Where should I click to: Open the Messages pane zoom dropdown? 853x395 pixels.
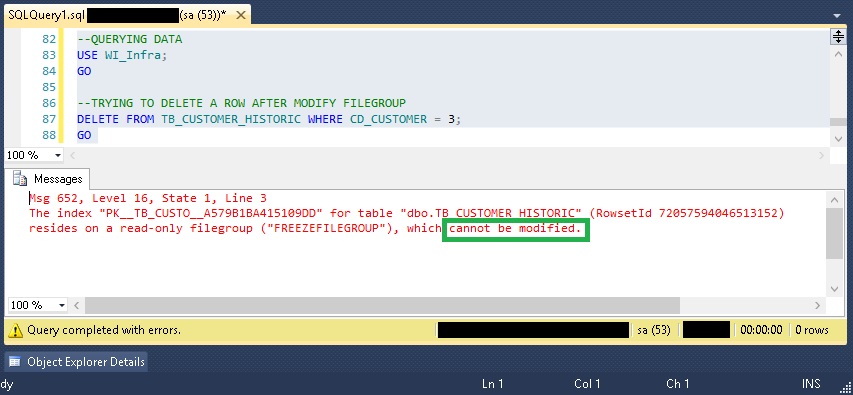click(61, 305)
